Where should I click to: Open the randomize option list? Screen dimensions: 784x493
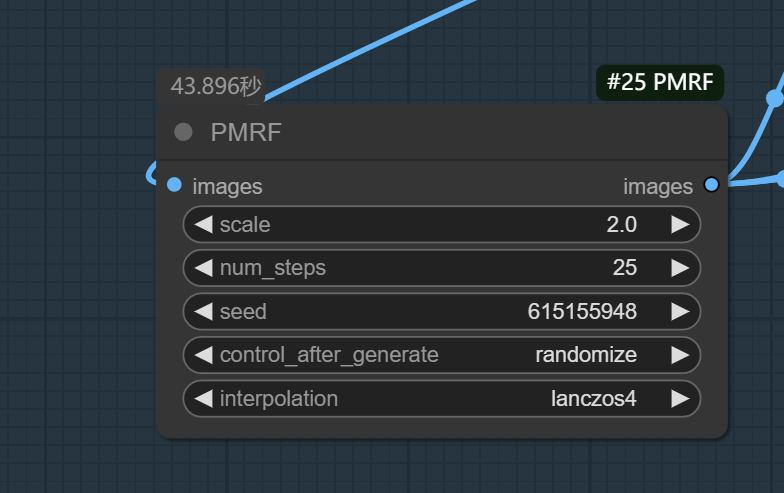pyautogui.click(x=586, y=355)
